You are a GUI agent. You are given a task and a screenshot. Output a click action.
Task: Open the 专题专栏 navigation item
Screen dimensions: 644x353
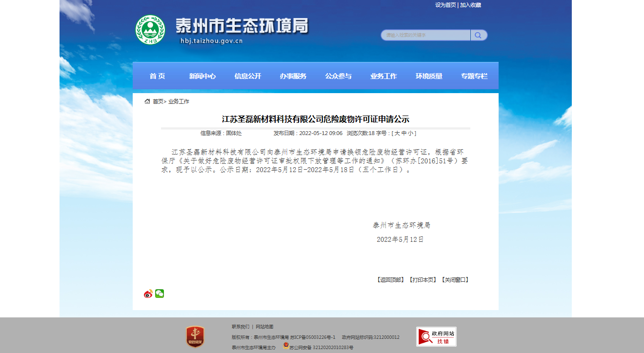coord(474,76)
